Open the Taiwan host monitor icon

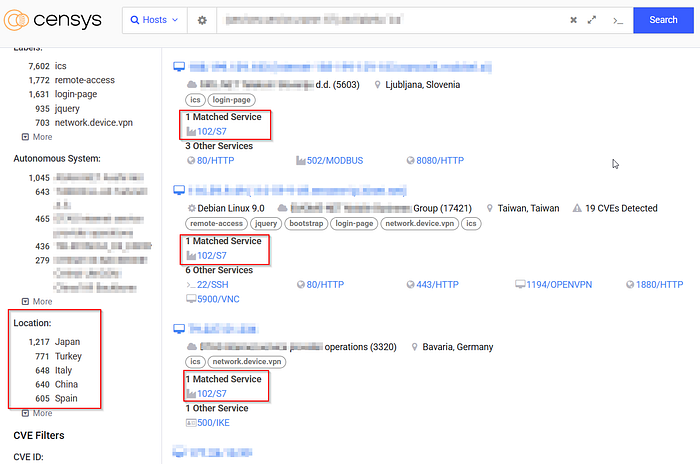[179, 191]
